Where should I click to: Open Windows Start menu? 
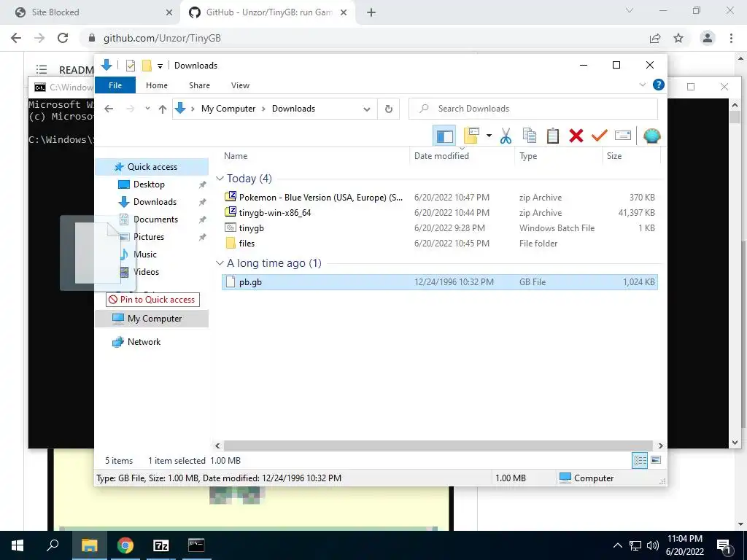(x=18, y=545)
